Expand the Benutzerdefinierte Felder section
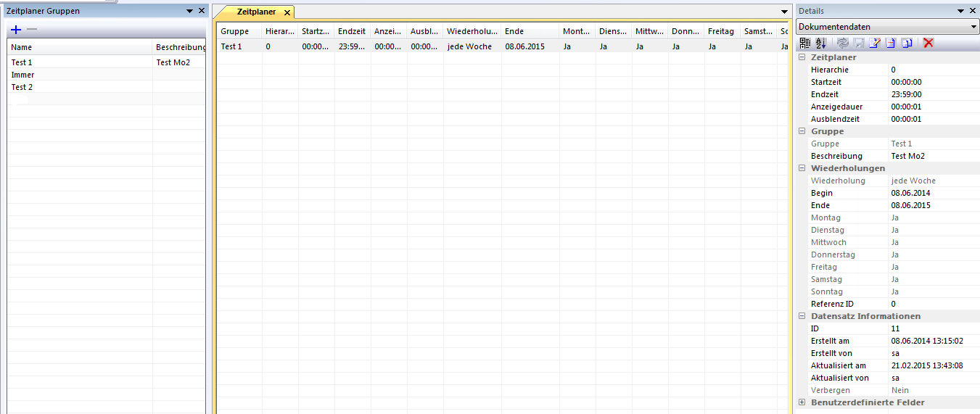Viewport: 980px width, 414px height. pyautogui.click(x=802, y=402)
